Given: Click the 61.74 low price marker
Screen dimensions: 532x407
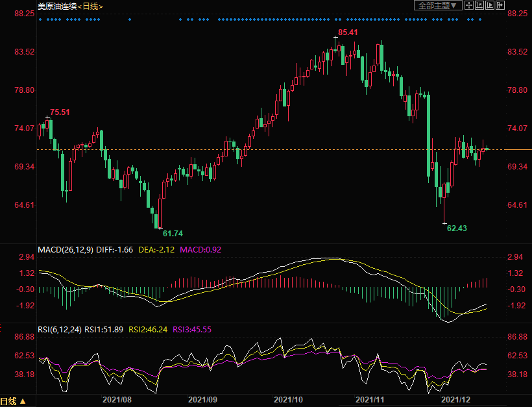Looking at the screenshot, I should pyautogui.click(x=173, y=233).
